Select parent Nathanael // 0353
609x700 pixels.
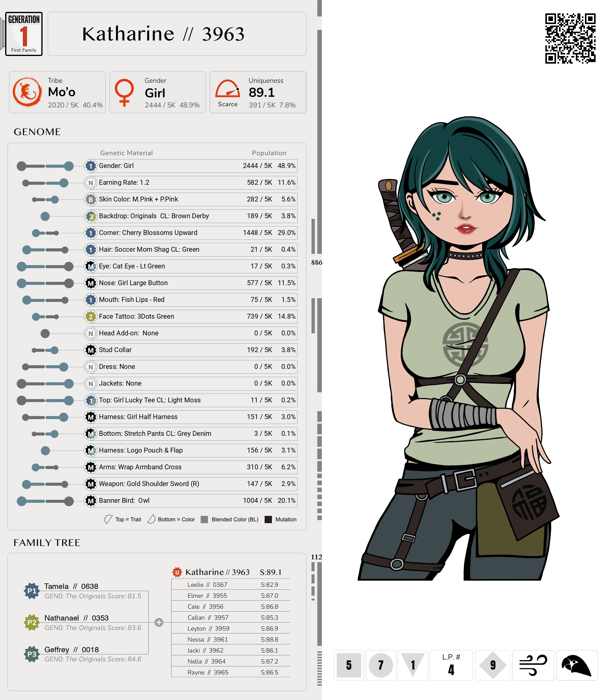(76, 618)
